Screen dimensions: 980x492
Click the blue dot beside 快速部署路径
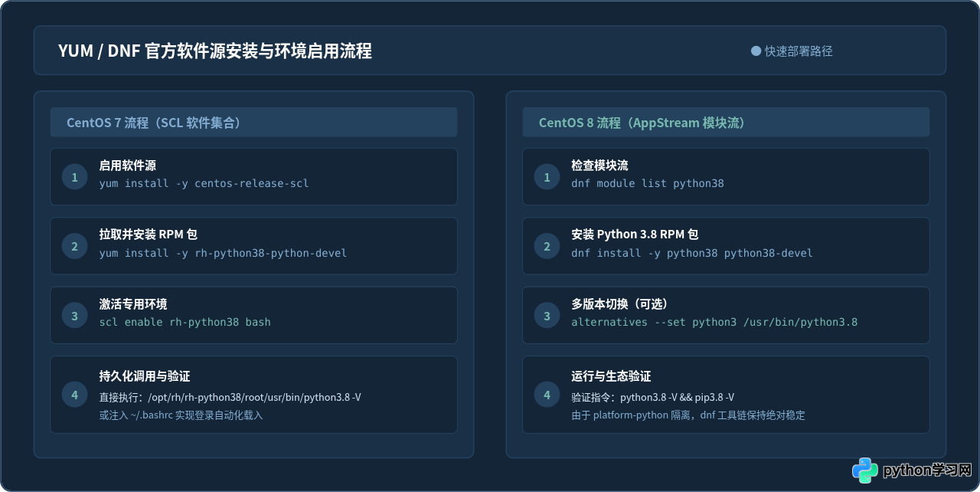756,51
